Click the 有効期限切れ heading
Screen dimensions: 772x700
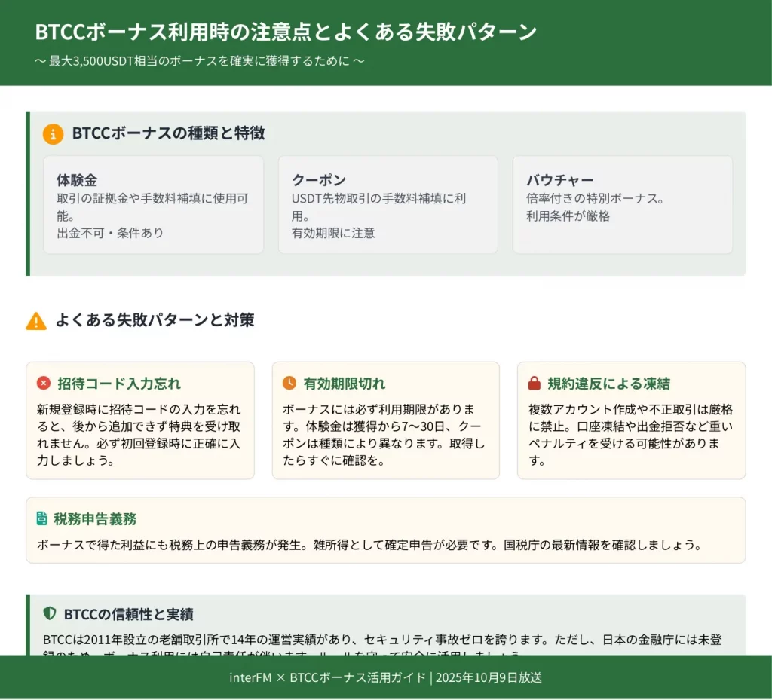click(345, 384)
